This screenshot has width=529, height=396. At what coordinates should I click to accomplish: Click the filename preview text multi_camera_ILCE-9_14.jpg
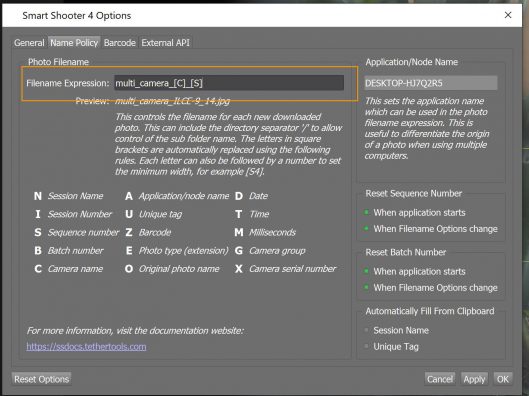(x=172, y=101)
